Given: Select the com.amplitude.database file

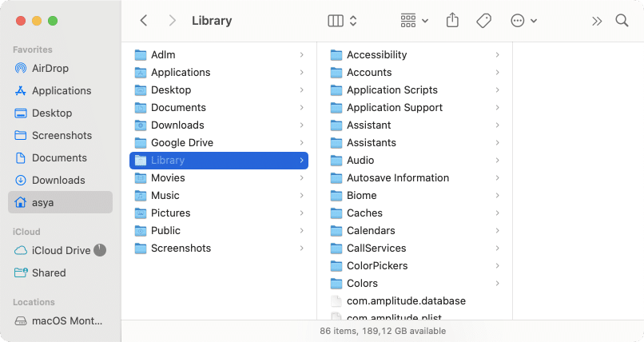Looking at the screenshot, I should [x=415, y=301].
